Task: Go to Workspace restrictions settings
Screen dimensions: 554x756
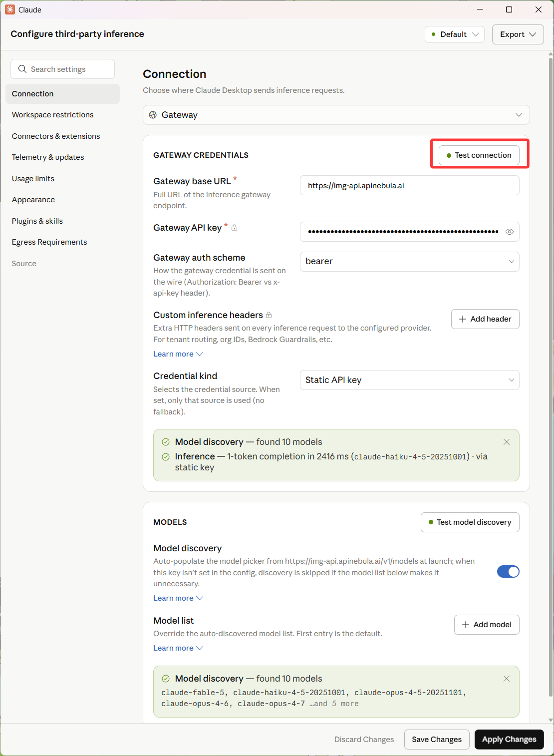Action: tap(63, 115)
